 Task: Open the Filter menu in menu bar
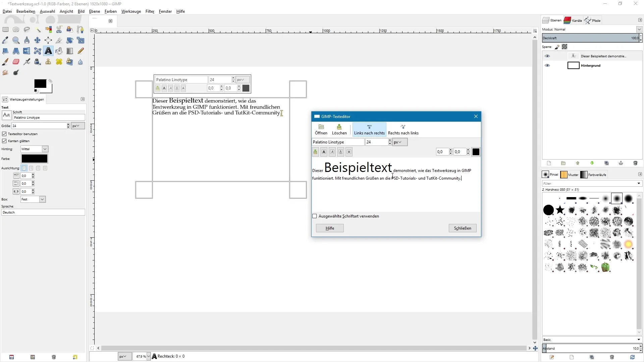pyautogui.click(x=150, y=11)
